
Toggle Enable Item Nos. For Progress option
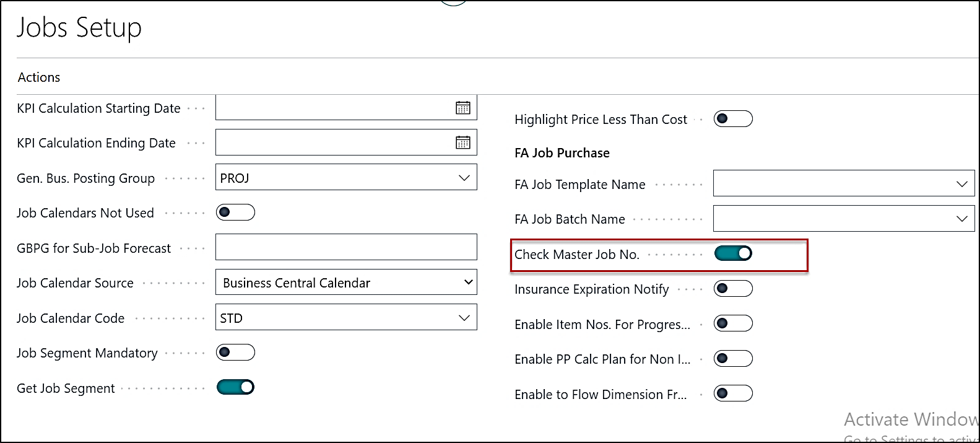click(x=733, y=323)
